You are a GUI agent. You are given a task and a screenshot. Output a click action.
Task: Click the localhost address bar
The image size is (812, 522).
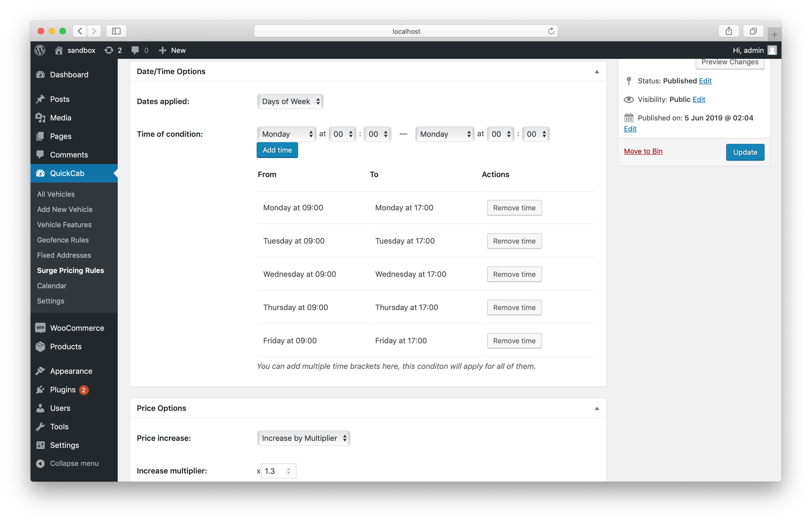[x=406, y=31]
